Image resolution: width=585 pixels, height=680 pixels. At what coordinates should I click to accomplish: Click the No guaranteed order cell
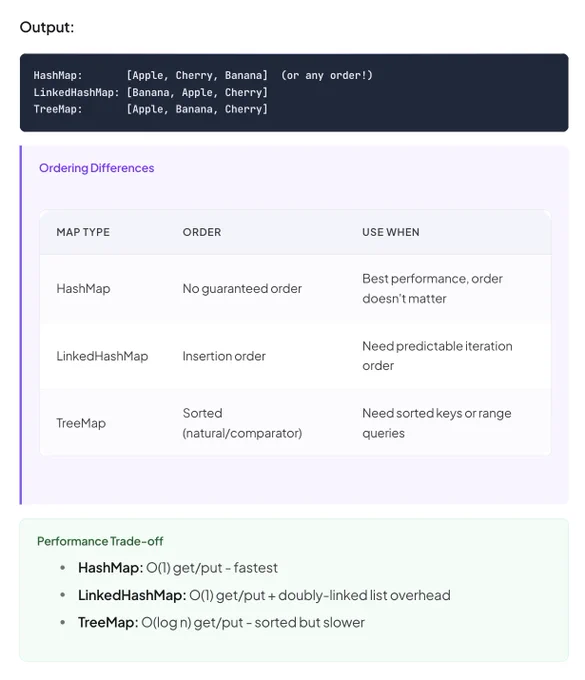242,288
